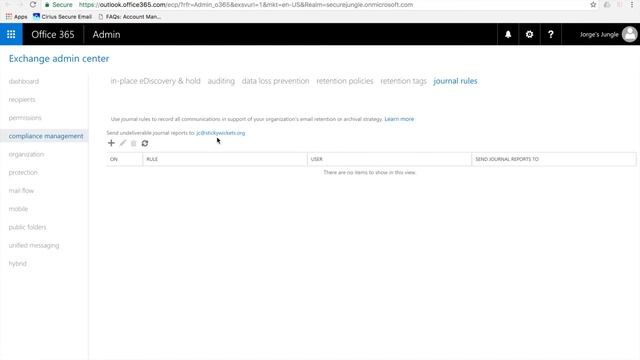The height and width of the screenshot is (360, 640).
Task: Open mobile in left navigation
Action: (18, 209)
